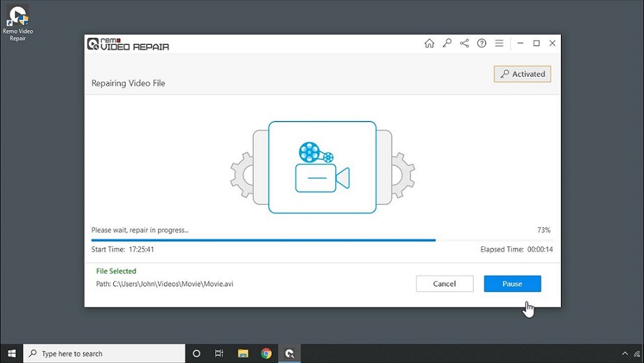The height and width of the screenshot is (363, 644).
Task: Go to the Home screen icon
Action: click(x=429, y=43)
